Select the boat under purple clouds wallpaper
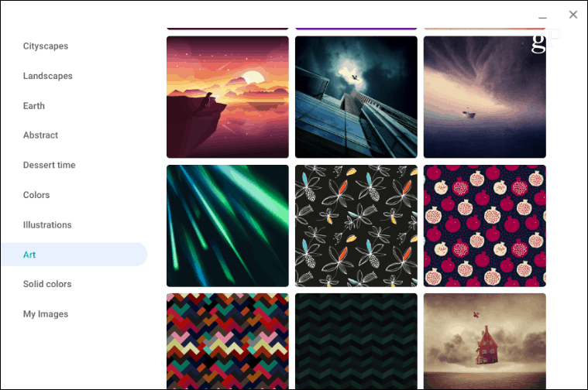Viewport: 588px width, 390px height. [x=484, y=97]
